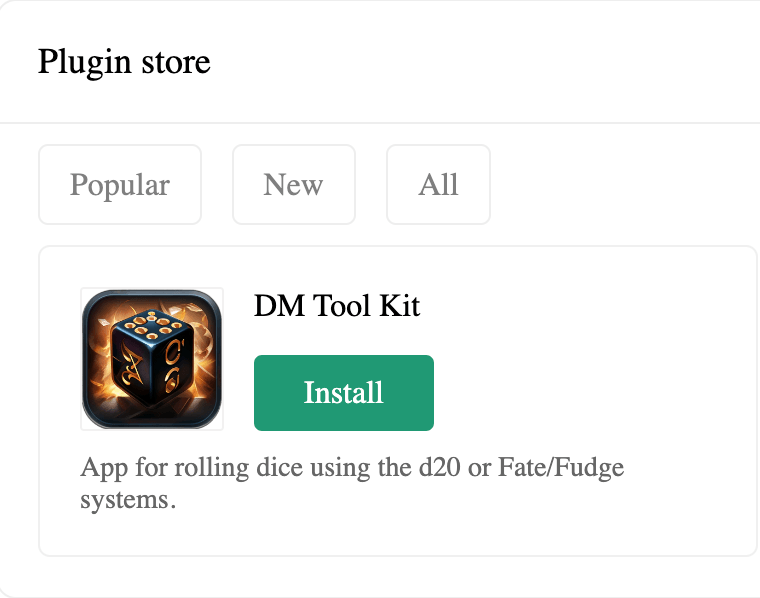Image resolution: width=760 pixels, height=598 pixels.
Task: Choose the Popular category button
Action: (120, 185)
